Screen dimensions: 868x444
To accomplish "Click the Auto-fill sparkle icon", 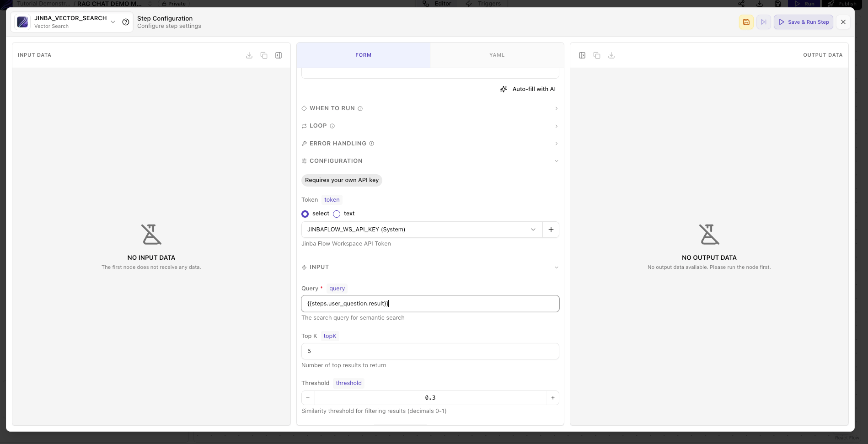I will [504, 89].
